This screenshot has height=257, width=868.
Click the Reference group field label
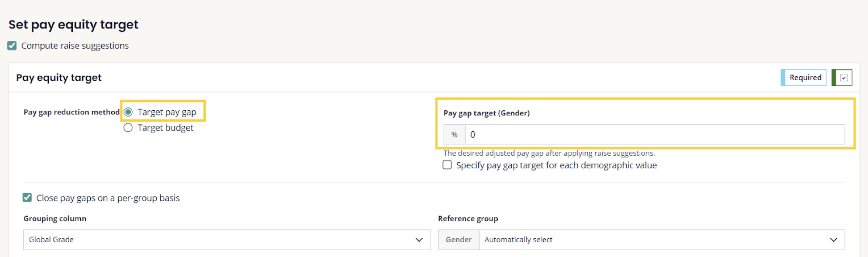[468, 219]
